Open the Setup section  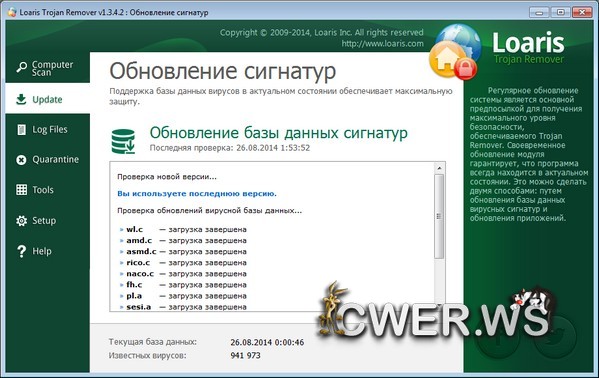point(48,221)
